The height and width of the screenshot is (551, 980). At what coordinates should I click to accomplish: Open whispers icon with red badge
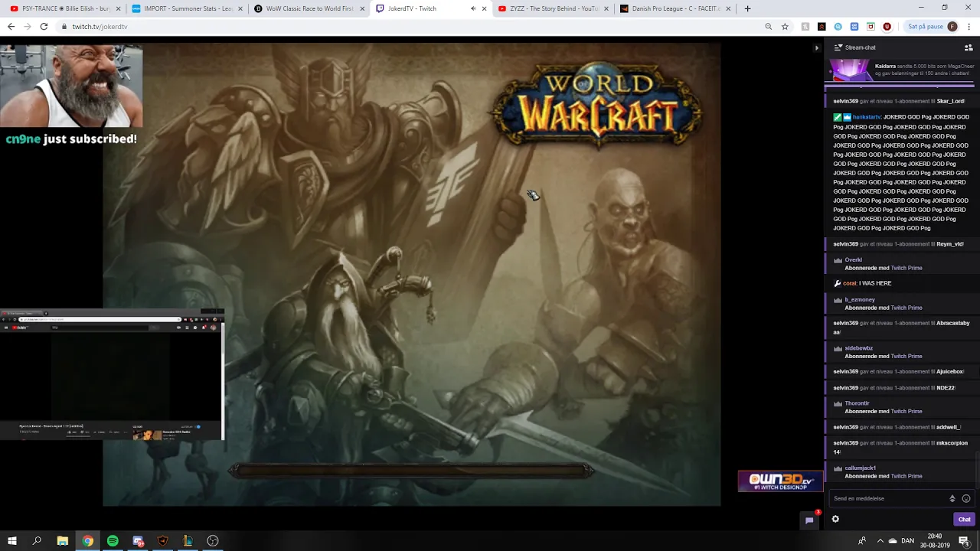(x=809, y=520)
